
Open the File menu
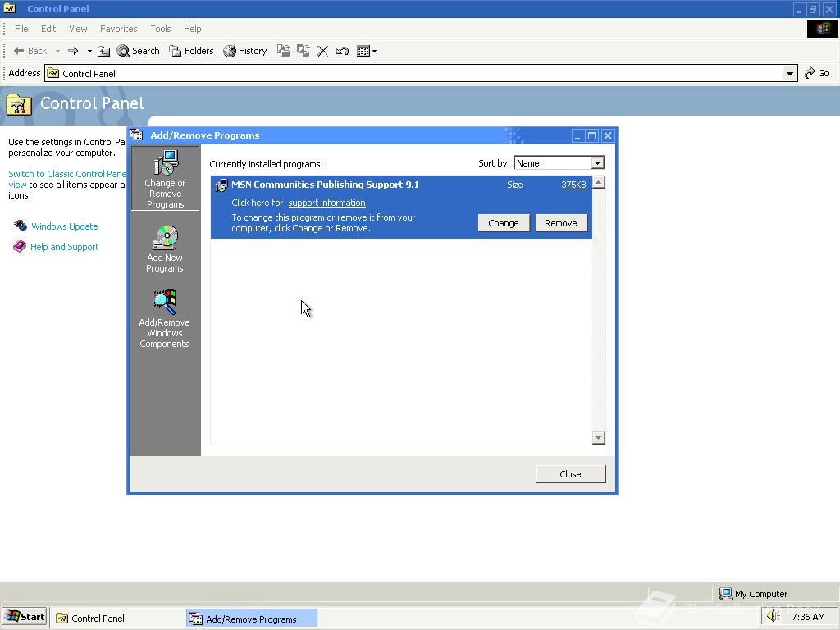[21, 29]
